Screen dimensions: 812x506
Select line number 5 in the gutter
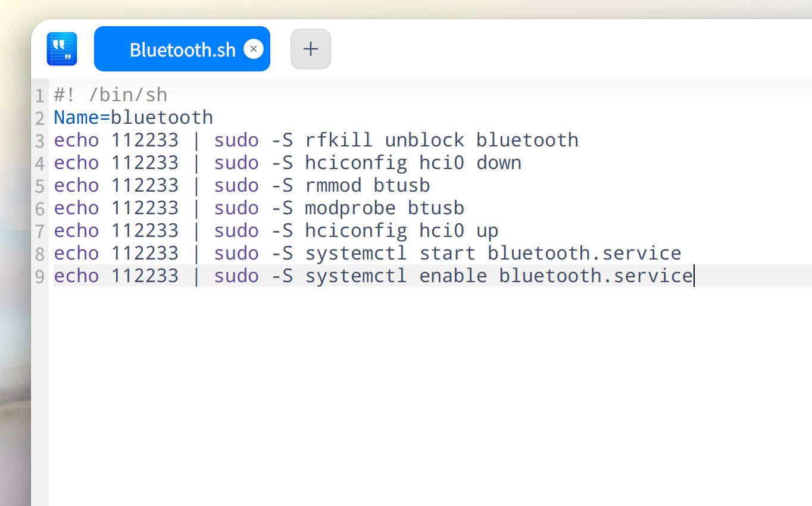(x=39, y=186)
